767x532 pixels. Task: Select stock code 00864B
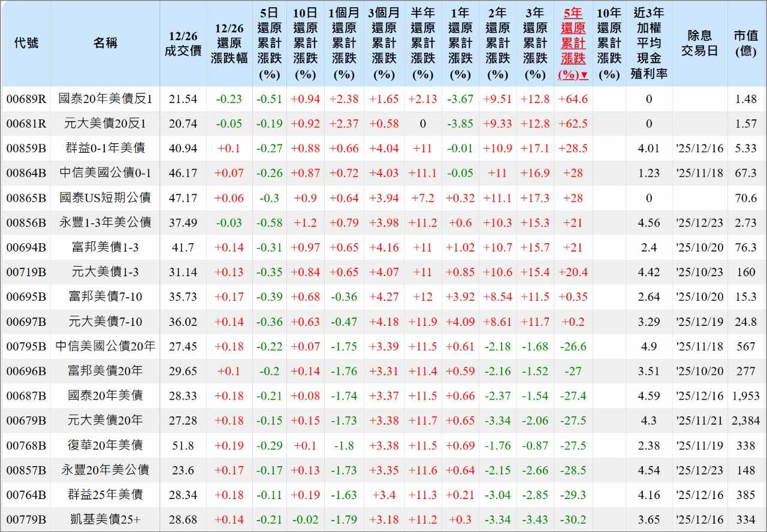[26, 173]
